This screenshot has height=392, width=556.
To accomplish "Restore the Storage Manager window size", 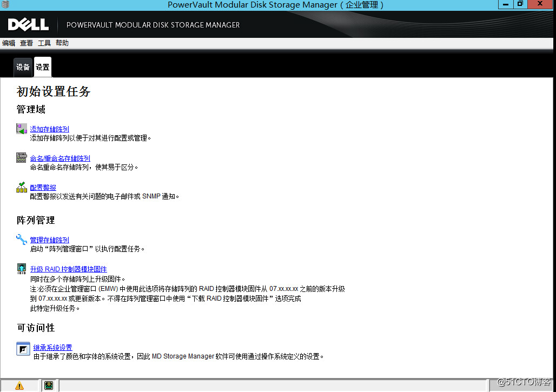I will tap(520, 4).
